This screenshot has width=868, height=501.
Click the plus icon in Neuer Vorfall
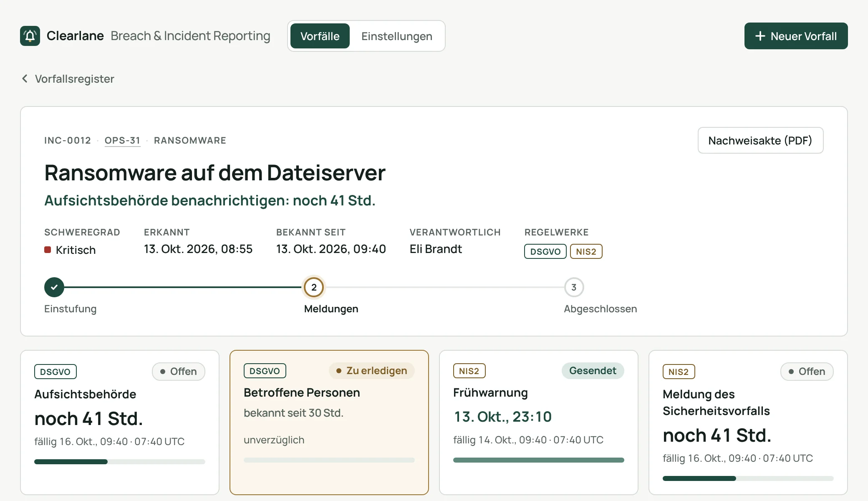[760, 36]
